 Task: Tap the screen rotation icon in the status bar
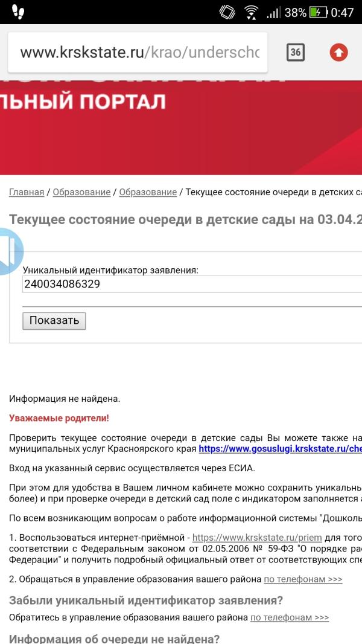(x=227, y=12)
